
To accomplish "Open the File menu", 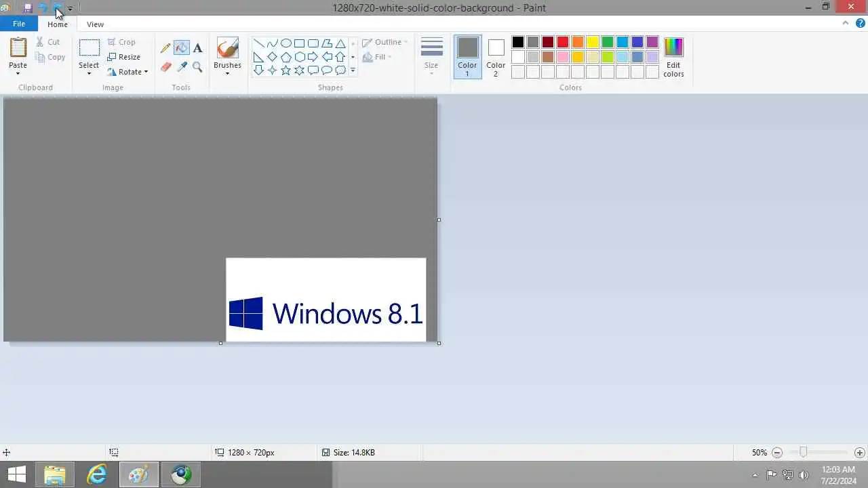I will click(x=19, y=24).
